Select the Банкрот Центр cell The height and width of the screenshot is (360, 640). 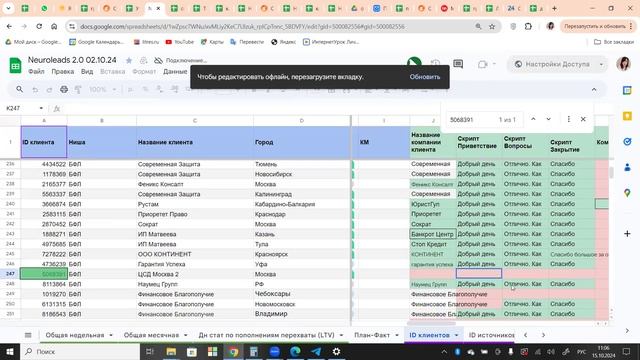point(433,234)
